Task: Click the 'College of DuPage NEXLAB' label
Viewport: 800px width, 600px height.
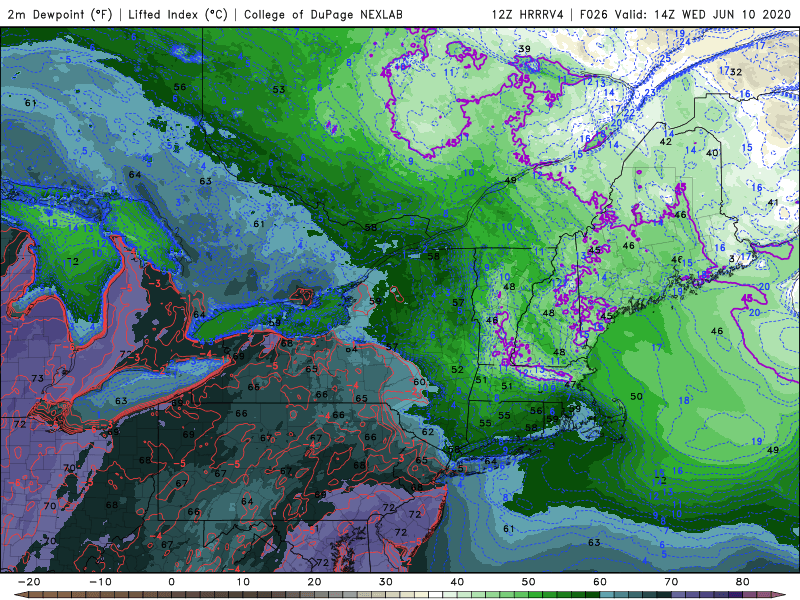Action: coord(323,14)
